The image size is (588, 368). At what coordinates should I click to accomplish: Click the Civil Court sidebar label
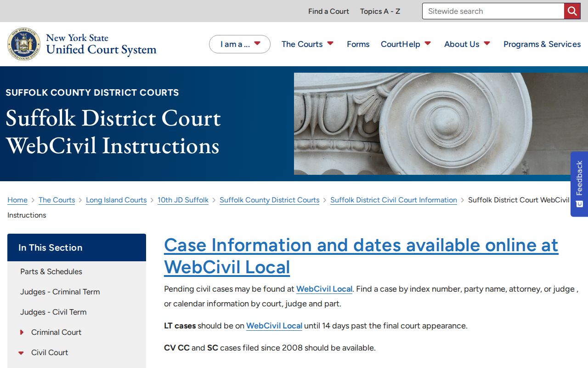point(50,352)
